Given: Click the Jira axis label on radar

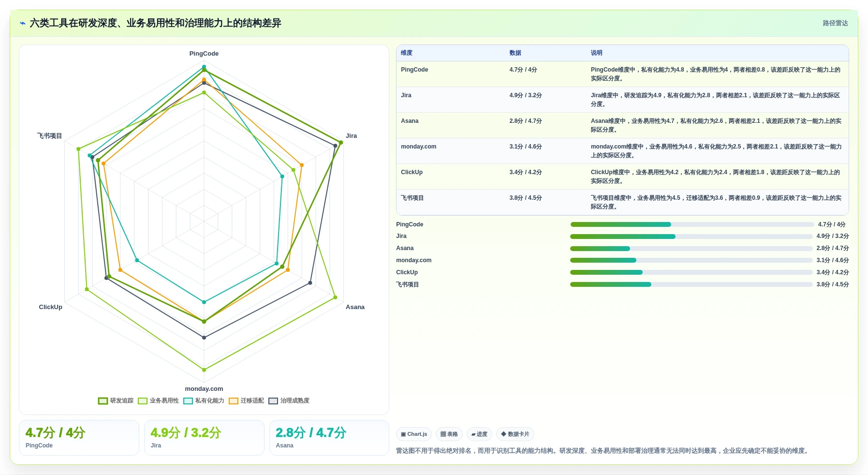Looking at the screenshot, I should (x=351, y=136).
